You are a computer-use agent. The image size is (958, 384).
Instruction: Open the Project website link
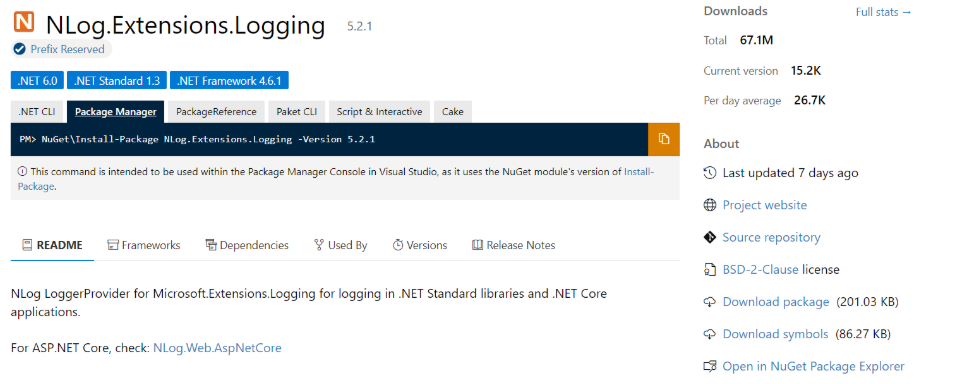point(764,205)
